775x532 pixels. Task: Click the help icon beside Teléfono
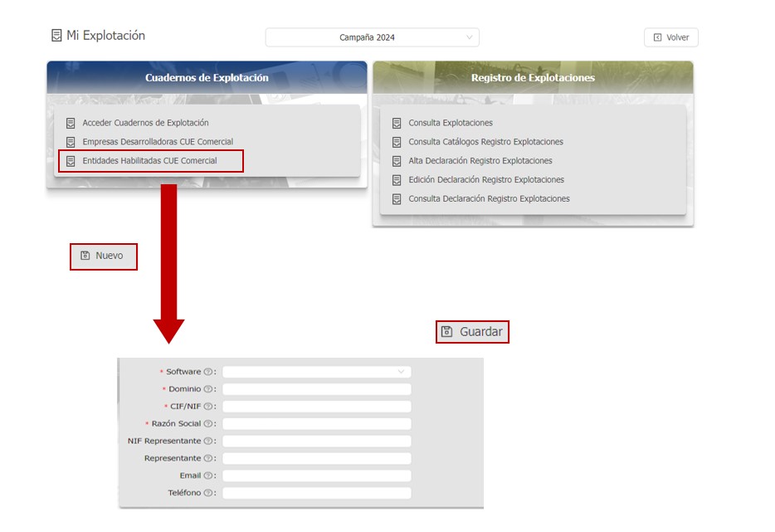pos(208,493)
